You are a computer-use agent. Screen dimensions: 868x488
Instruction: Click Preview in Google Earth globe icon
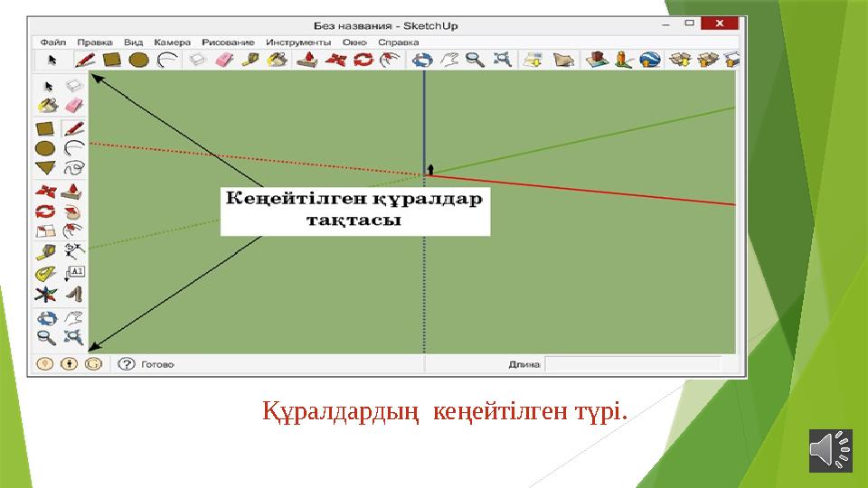pos(650,60)
